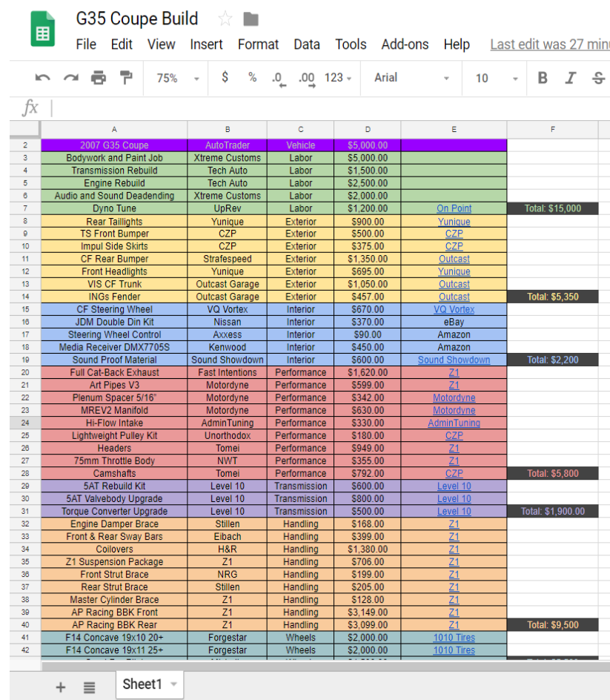This screenshot has width=610, height=700.
Task: Open the Arial font dropdown
Action: point(411,78)
